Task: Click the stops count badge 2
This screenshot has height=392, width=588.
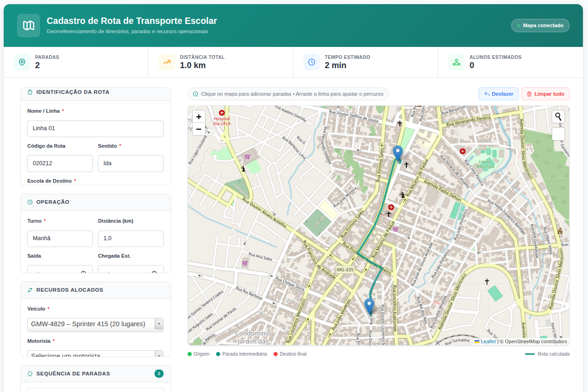Action: (159, 374)
